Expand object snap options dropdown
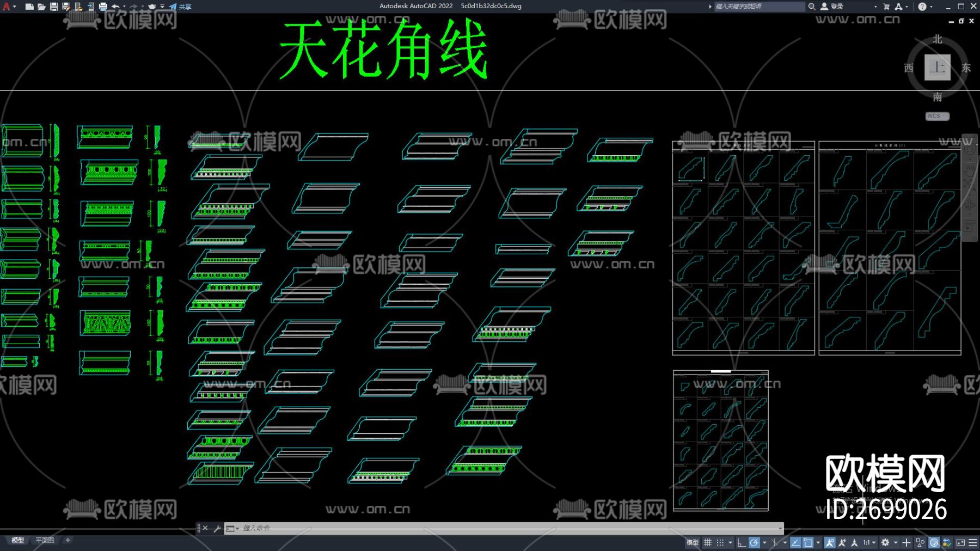The width and height of the screenshot is (980, 551). [818, 542]
